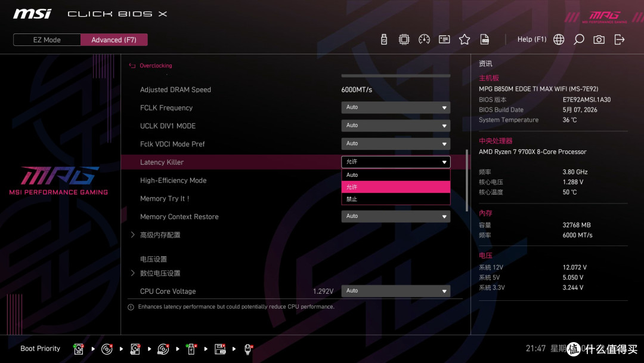Select the USB key boot device
The width and height of the screenshot is (644, 363).
pyautogui.click(x=191, y=349)
